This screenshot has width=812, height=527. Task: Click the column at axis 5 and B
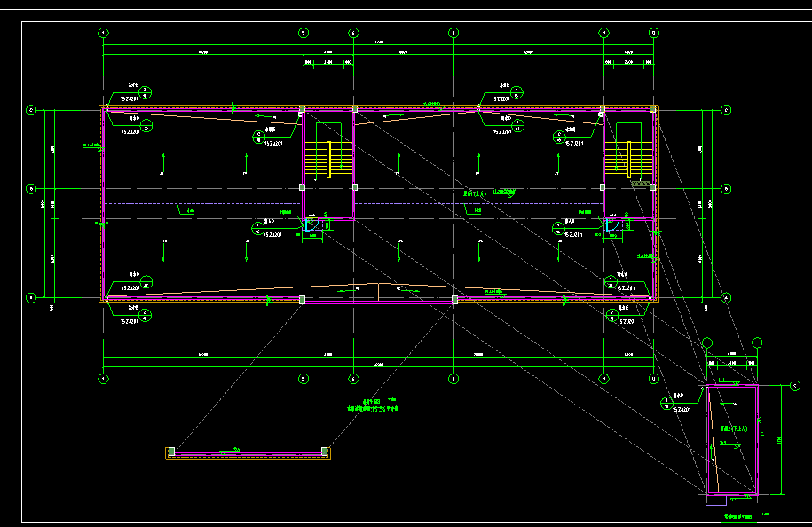click(x=303, y=187)
